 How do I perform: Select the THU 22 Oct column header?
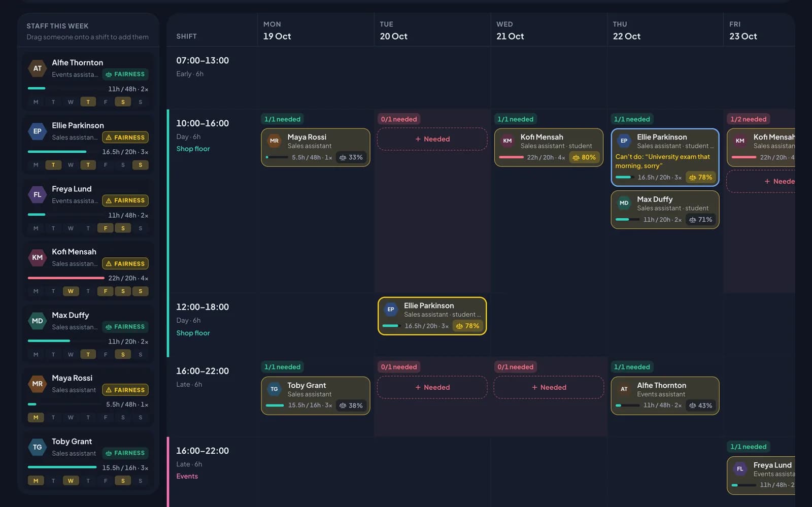click(x=665, y=30)
